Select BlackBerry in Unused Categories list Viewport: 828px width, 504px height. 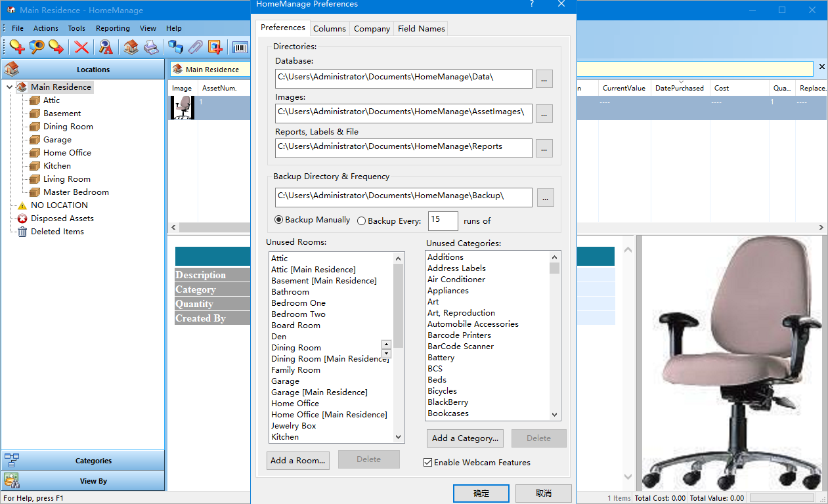click(x=448, y=402)
